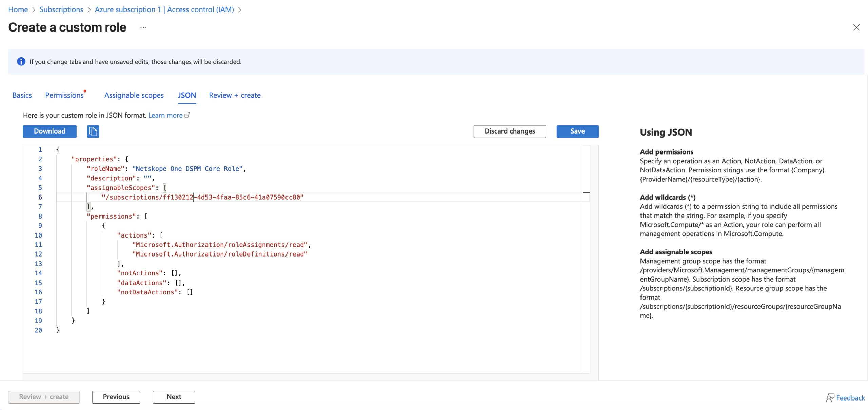Go to the Review + create tab
Screen dimensions: 868x410
pyautogui.click(x=235, y=95)
